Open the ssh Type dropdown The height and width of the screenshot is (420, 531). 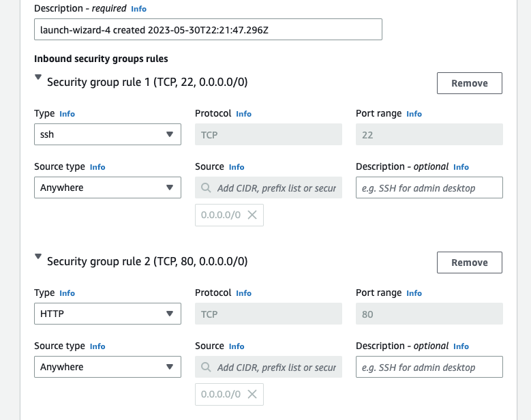coord(108,135)
